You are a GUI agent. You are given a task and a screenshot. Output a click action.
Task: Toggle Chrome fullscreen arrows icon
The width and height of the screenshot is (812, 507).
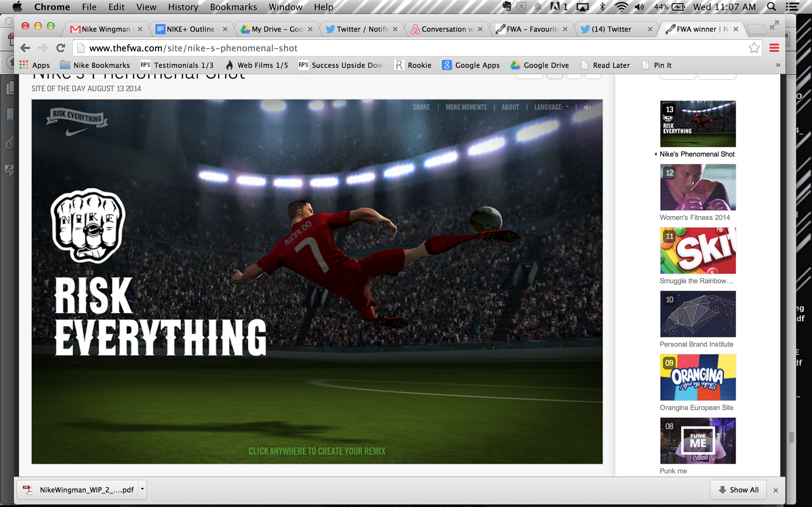775,25
